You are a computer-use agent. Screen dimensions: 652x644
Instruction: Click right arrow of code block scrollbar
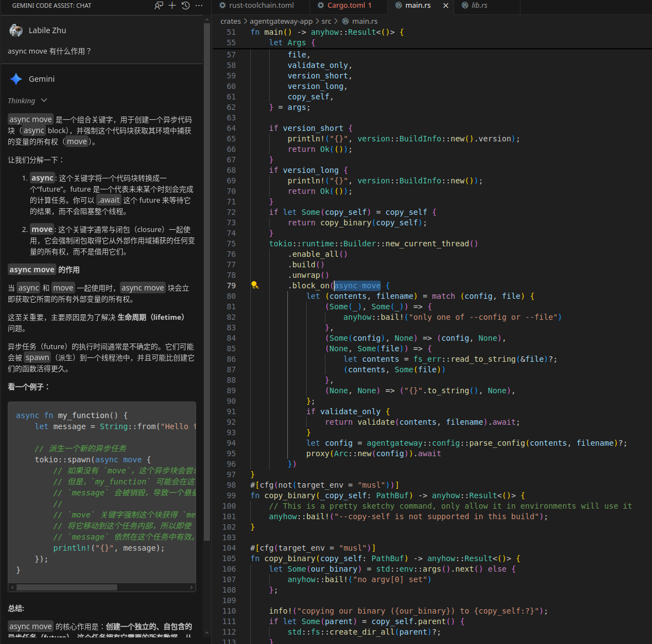[192, 588]
